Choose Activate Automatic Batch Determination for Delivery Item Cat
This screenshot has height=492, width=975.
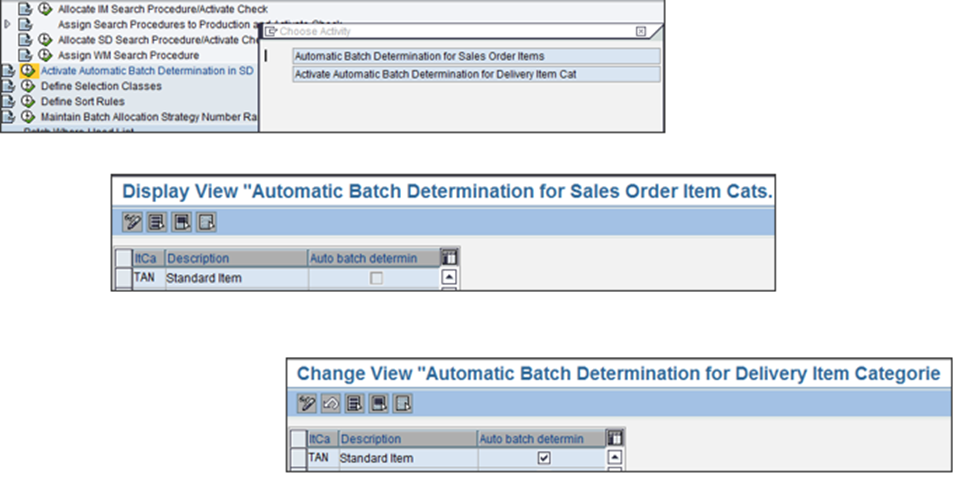tap(476, 74)
